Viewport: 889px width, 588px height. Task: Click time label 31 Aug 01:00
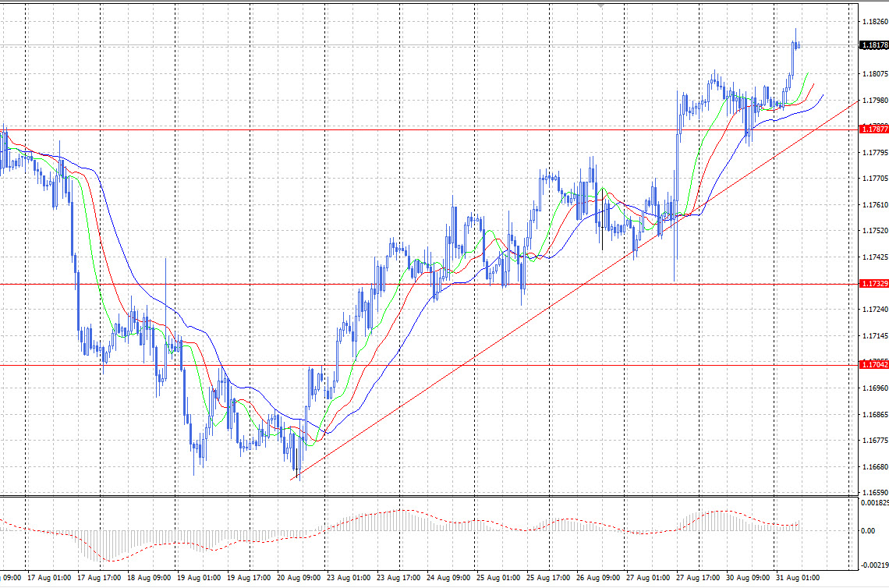[x=798, y=578]
